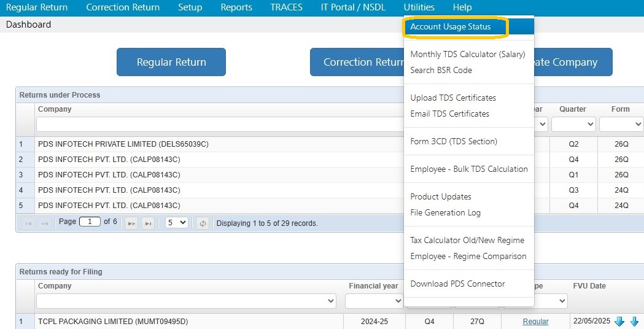Open records-per-page dropdown showing 5
The width and height of the screenshot is (644, 329).
[x=177, y=223]
